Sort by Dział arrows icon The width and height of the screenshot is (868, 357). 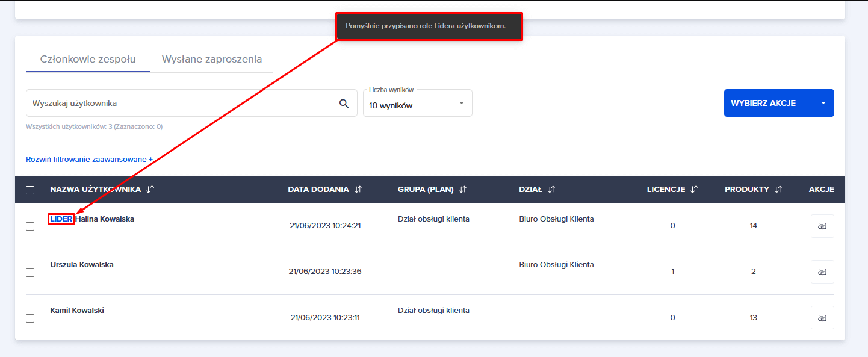[x=551, y=190]
